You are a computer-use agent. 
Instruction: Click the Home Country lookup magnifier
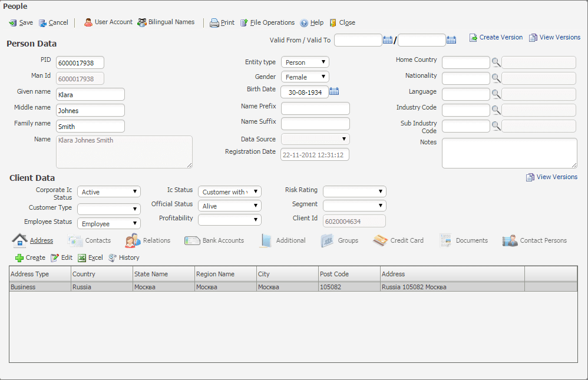coord(496,62)
